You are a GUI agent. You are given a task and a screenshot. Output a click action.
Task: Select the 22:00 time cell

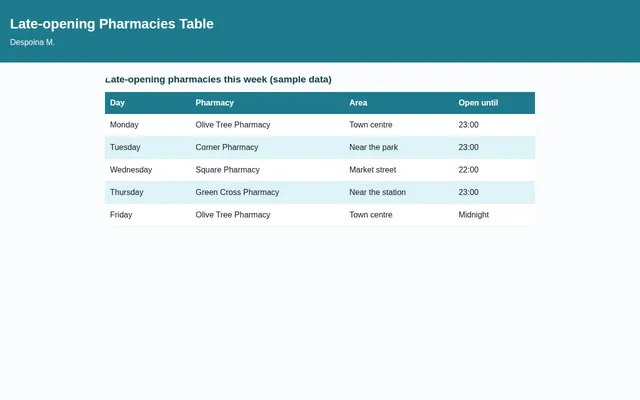[494, 170]
